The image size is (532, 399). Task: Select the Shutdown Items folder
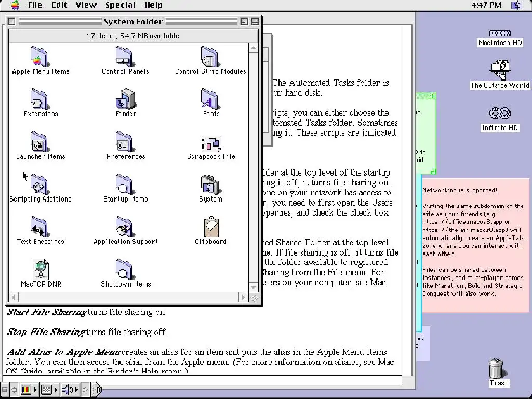(x=125, y=270)
